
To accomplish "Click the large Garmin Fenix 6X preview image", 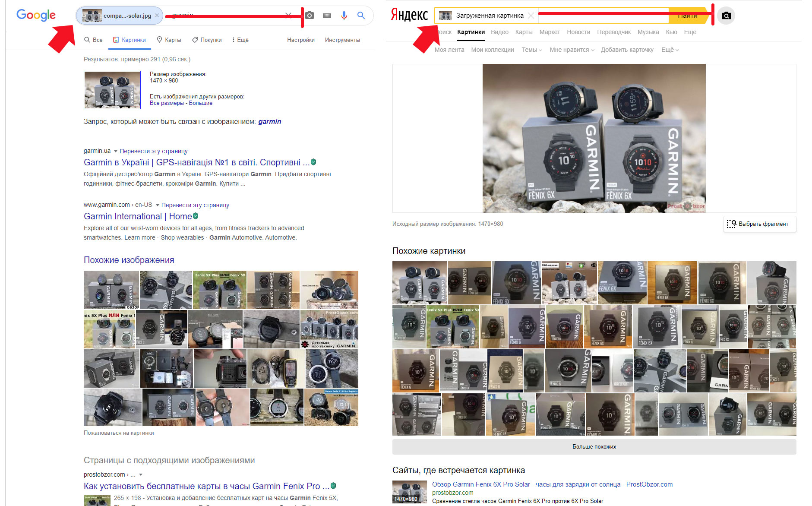I will (594, 138).
